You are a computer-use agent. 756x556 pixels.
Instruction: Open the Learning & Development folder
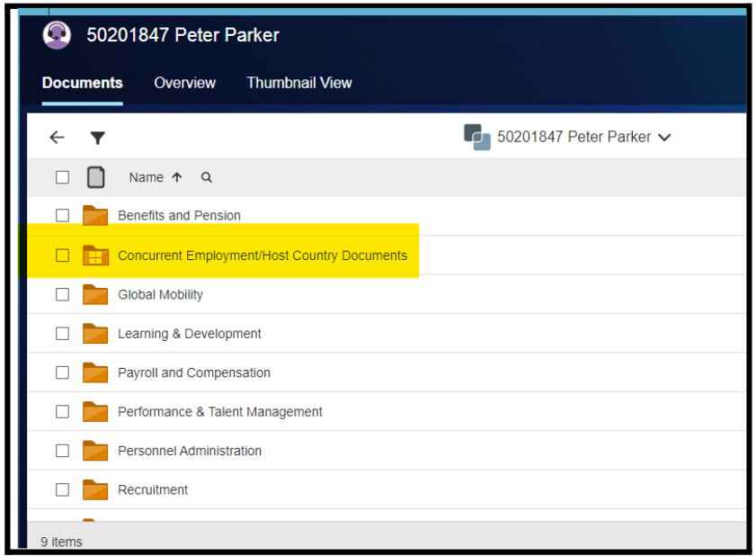189,334
